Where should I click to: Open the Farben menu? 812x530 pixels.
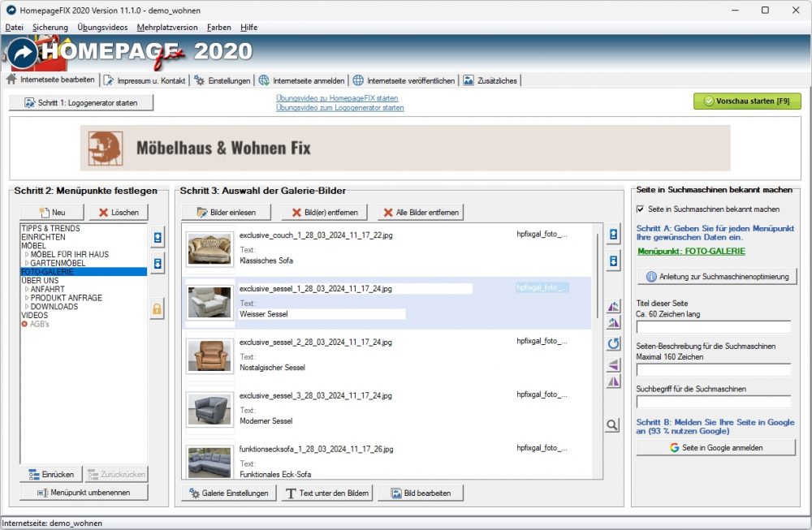(x=218, y=28)
